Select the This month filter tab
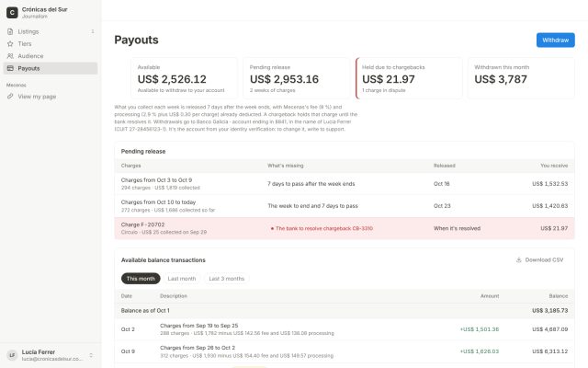Viewport: 588px width, 368px height. tap(141, 279)
